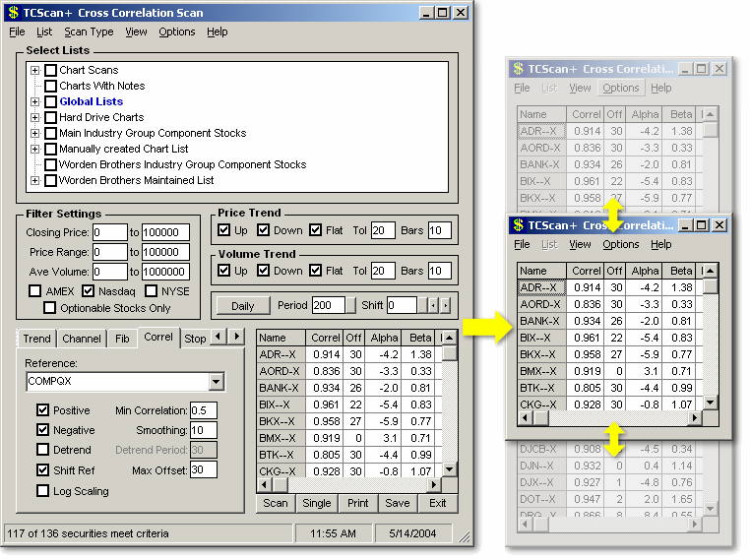Click the Shift right stepper arrow
This screenshot has width=750, height=560.
446,306
